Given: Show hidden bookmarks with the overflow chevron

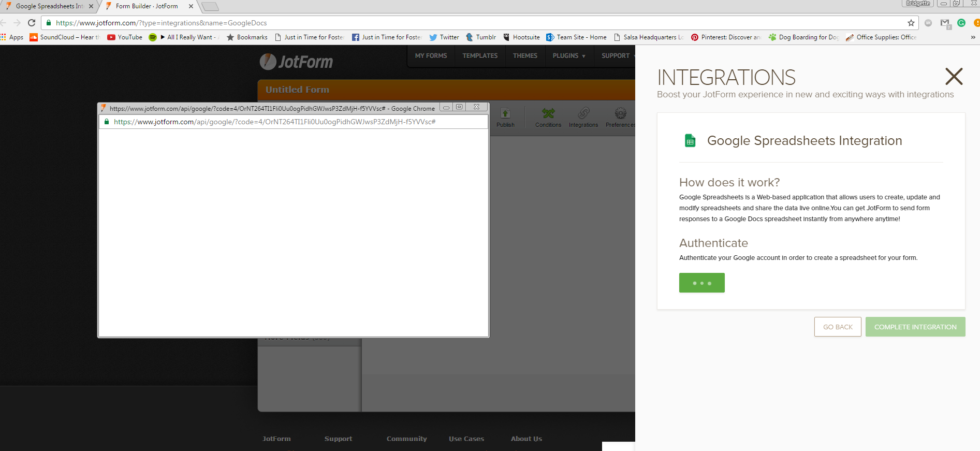Looking at the screenshot, I should [973, 37].
